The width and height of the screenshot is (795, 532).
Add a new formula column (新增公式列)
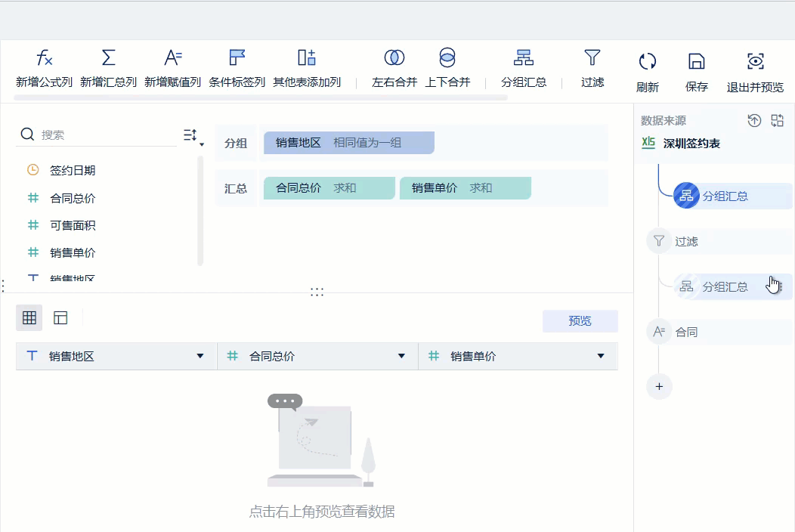(x=44, y=69)
